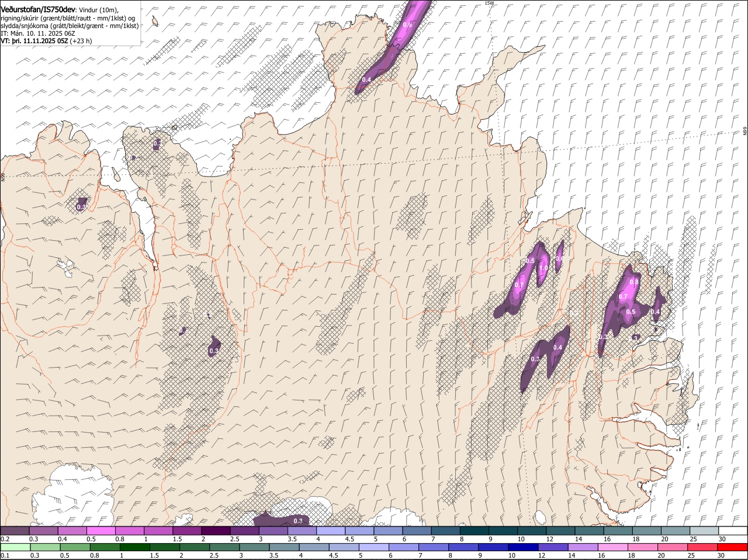Click the Veðurstofan/IS750dev title text

(37, 9)
